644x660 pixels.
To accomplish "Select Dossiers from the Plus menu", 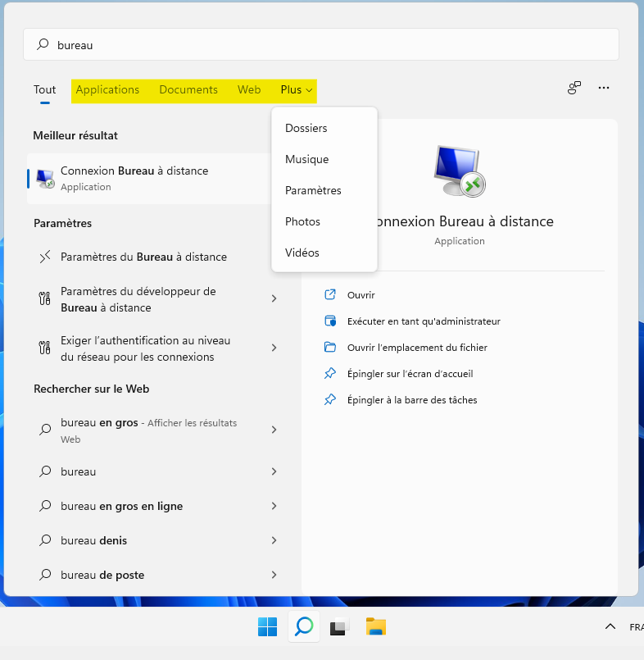I will point(306,128).
